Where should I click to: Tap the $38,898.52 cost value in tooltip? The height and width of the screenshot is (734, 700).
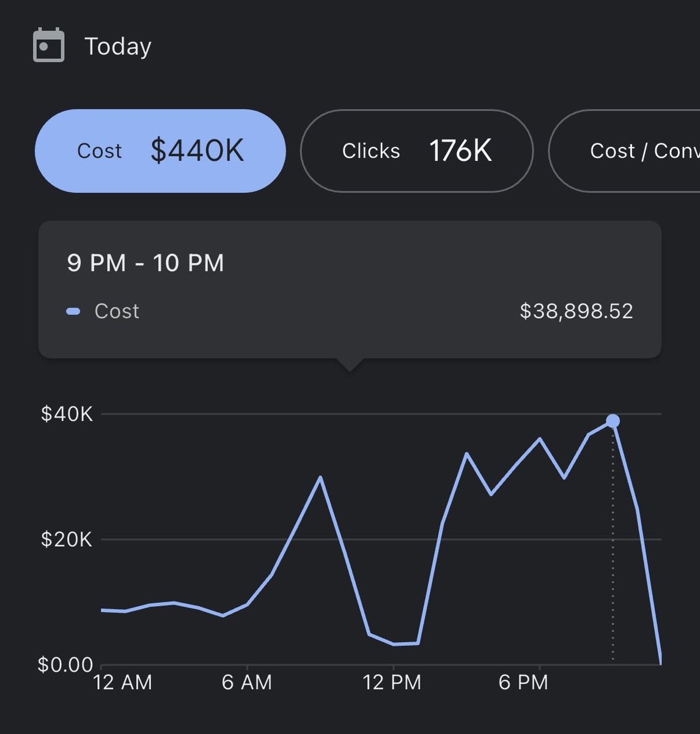coord(577,311)
